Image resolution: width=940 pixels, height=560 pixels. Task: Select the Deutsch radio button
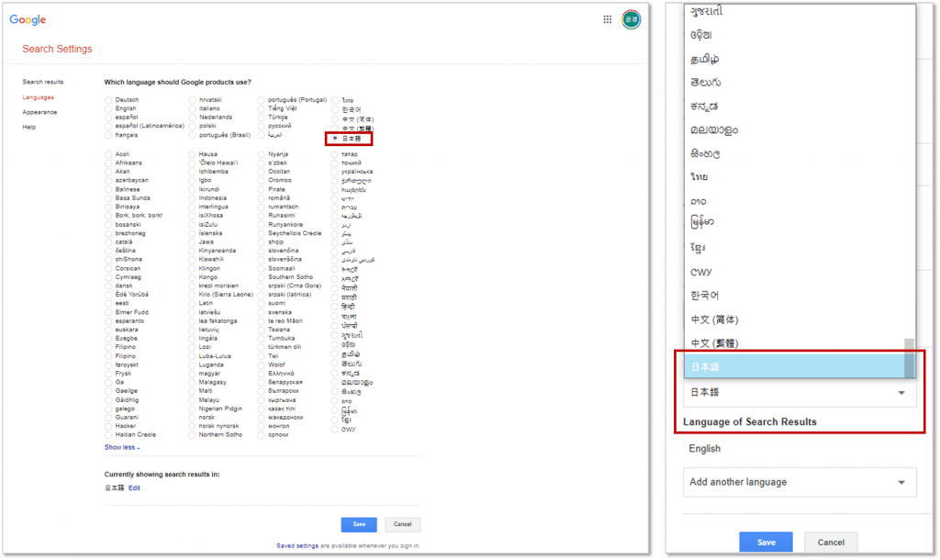tap(108, 100)
